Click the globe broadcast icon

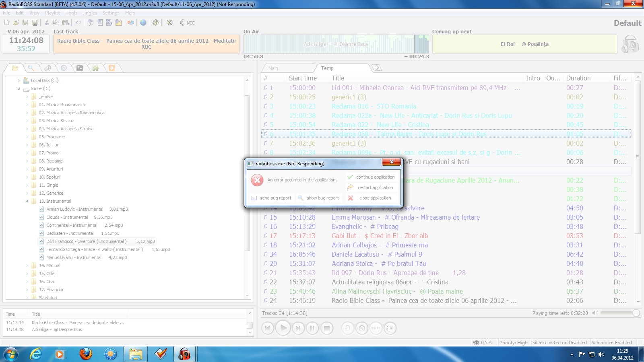(143, 23)
